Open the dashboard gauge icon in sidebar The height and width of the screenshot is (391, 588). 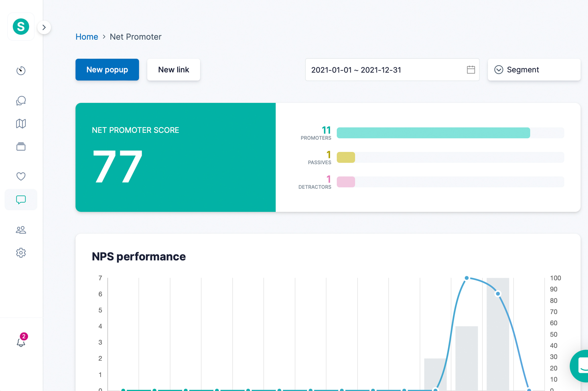click(x=21, y=71)
